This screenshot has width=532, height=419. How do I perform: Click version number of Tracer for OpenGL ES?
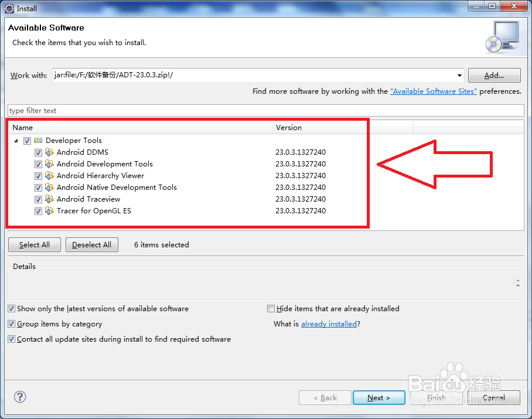[301, 211]
